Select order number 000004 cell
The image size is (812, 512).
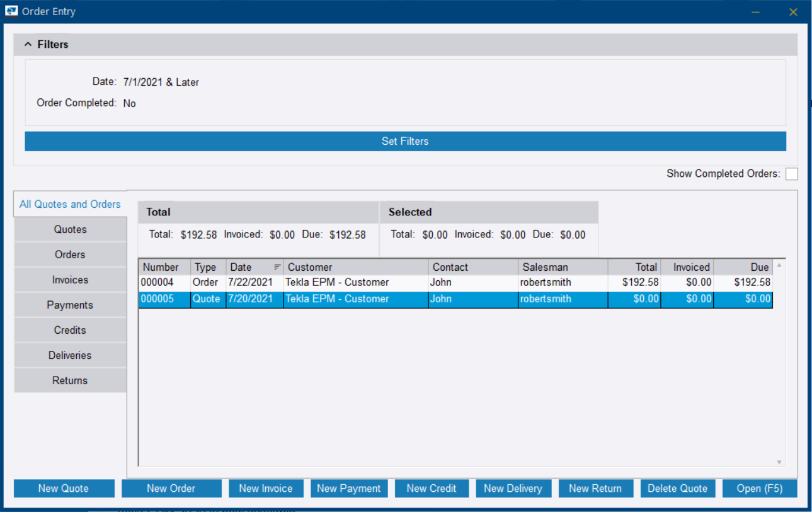pos(164,283)
